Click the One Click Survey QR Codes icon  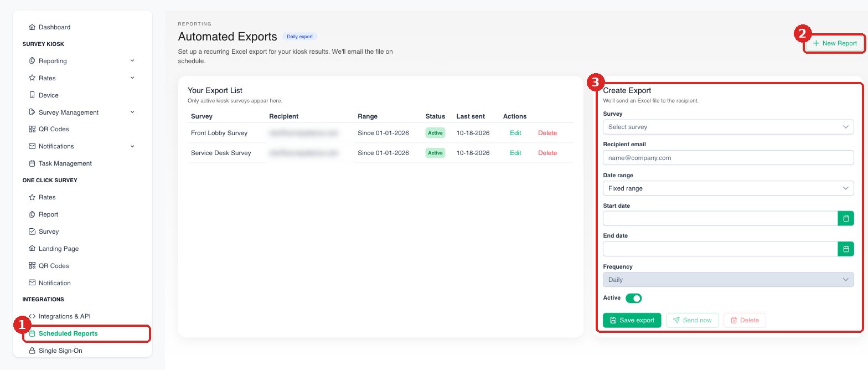(32, 266)
